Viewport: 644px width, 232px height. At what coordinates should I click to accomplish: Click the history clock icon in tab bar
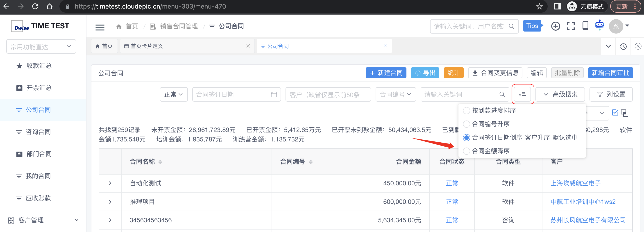pyautogui.click(x=623, y=46)
